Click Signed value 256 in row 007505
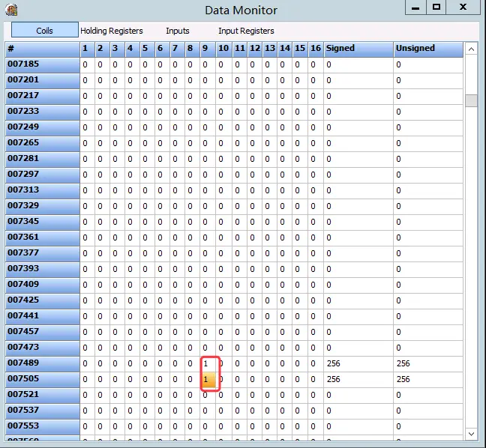This screenshot has width=486, height=448. [334, 380]
